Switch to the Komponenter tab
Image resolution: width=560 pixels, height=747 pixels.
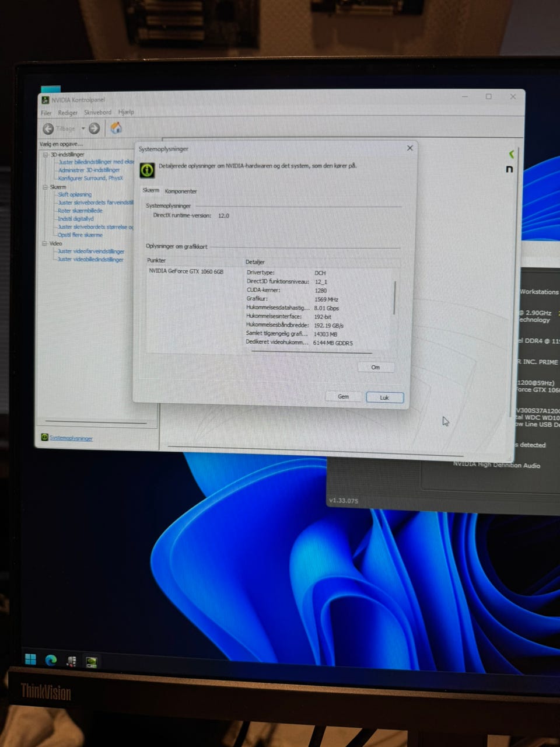(181, 191)
